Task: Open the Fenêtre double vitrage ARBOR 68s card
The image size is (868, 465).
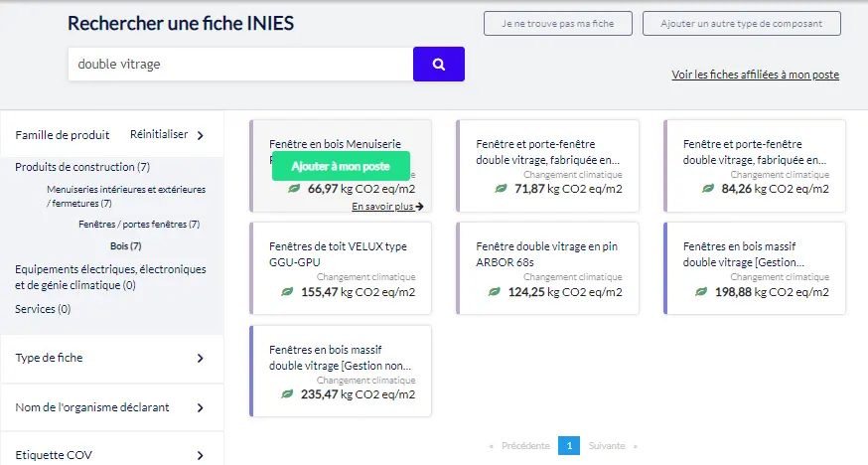Action: click(547, 268)
